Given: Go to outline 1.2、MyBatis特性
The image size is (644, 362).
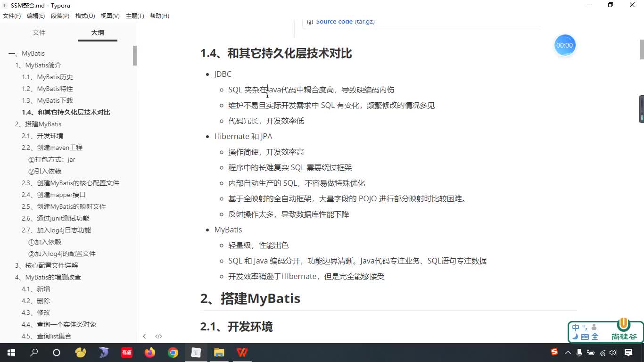Looking at the screenshot, I should point(47,89).
